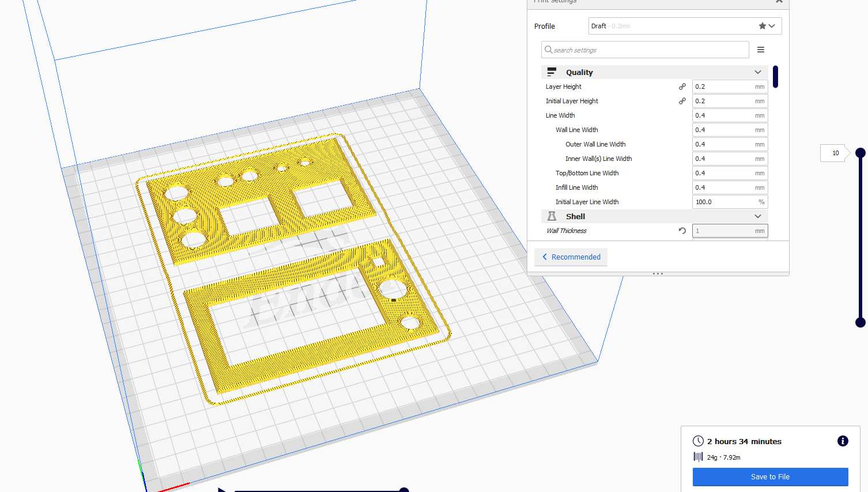
Task: Click the path slider handle at bottom
Action: [x=404, y=490]
